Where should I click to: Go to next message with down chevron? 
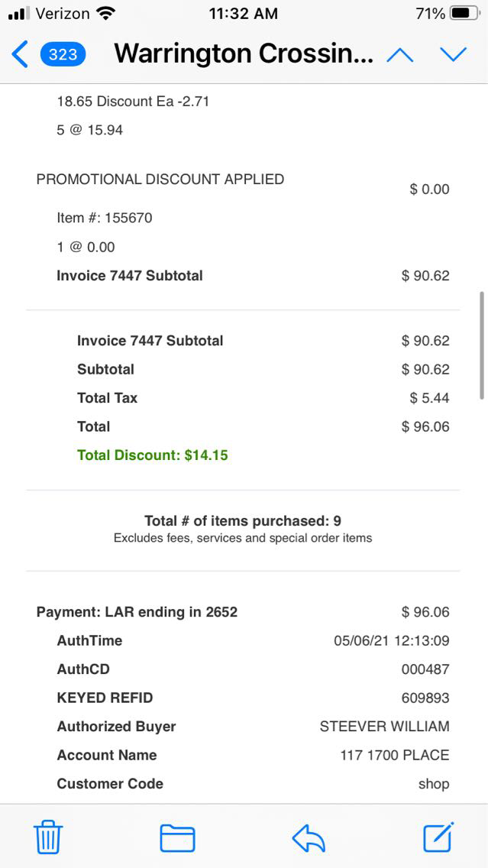(453, 54)
